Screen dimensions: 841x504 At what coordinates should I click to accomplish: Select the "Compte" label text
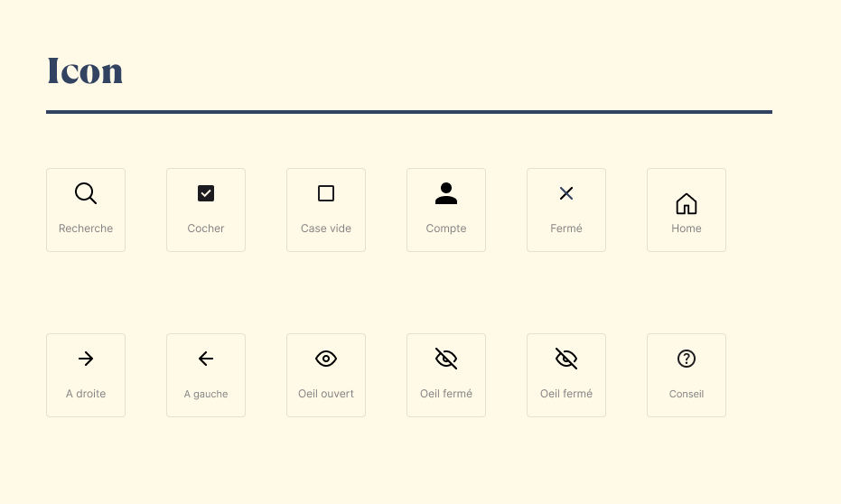pos(446,229)
